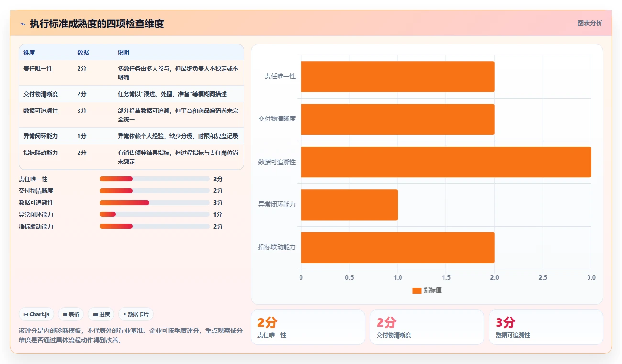Open the 3分 数据可追溯性 data card

(546, 327)
